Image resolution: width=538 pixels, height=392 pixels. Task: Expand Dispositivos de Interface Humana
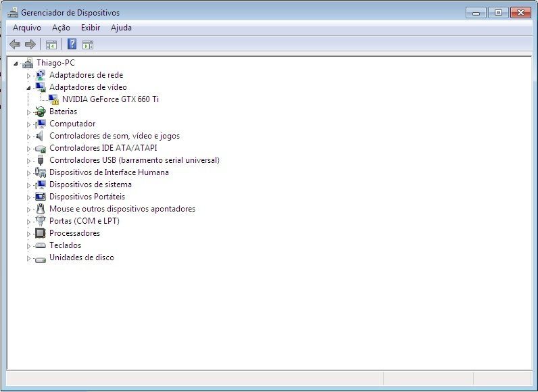[x=28, y=173]
